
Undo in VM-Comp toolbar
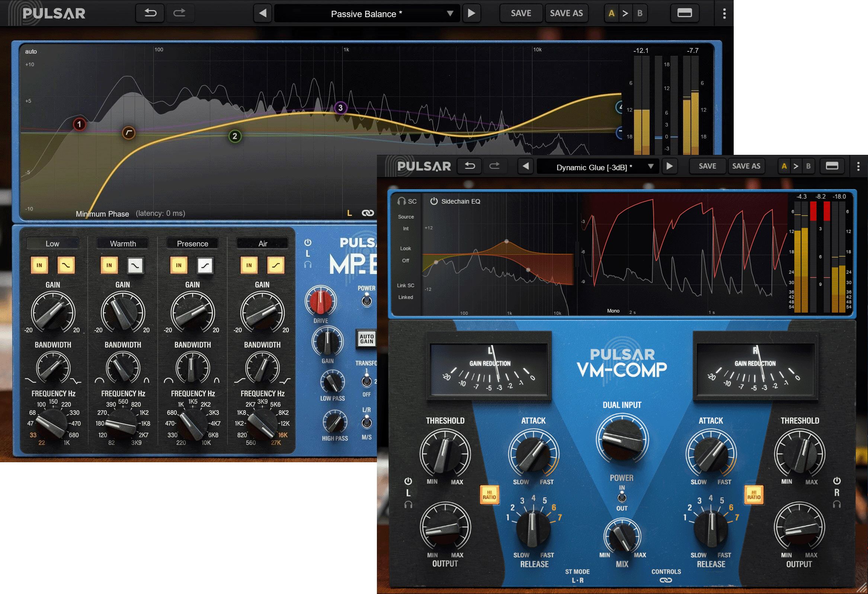coord(470,166)
